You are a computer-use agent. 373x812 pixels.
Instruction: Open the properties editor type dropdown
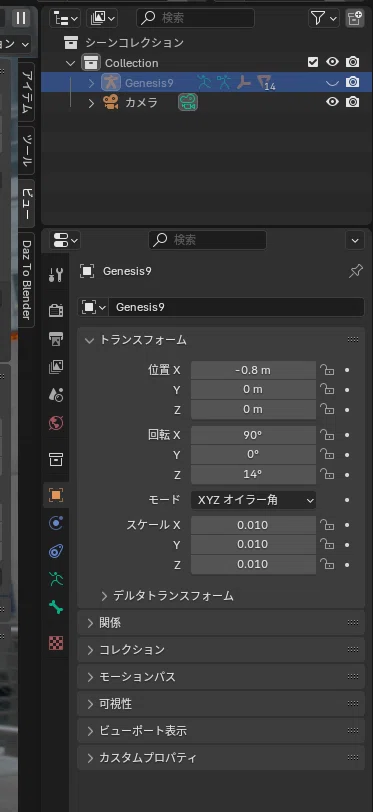pos(65,240)
